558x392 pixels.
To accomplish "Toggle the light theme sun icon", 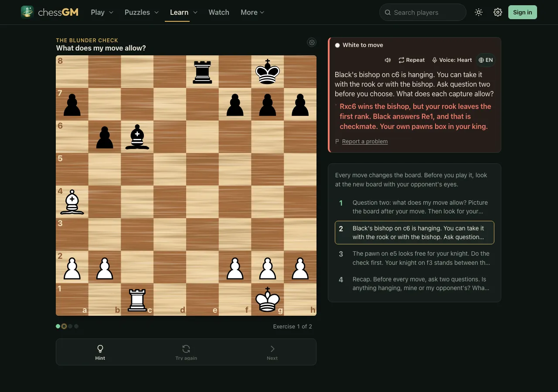I will click(479, 12).
